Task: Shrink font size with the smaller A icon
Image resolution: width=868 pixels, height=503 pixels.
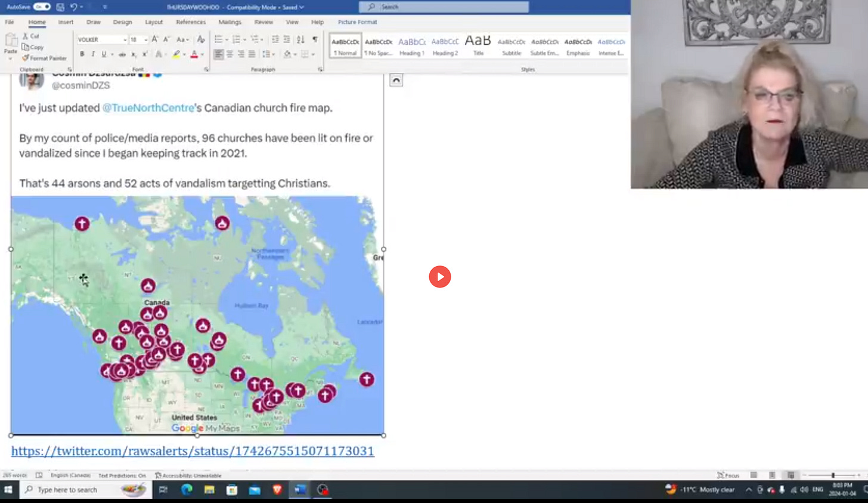Action: (167, 39)
